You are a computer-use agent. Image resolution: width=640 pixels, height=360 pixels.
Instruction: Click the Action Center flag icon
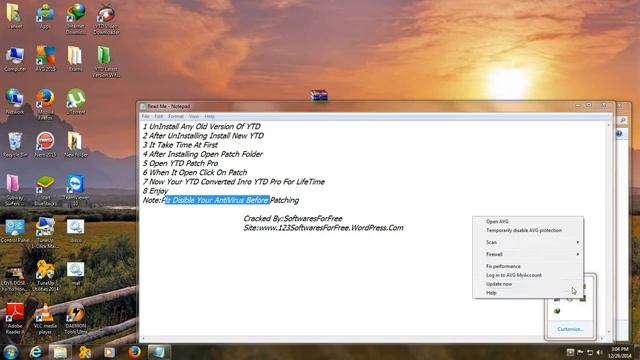[x=580, y=352]
